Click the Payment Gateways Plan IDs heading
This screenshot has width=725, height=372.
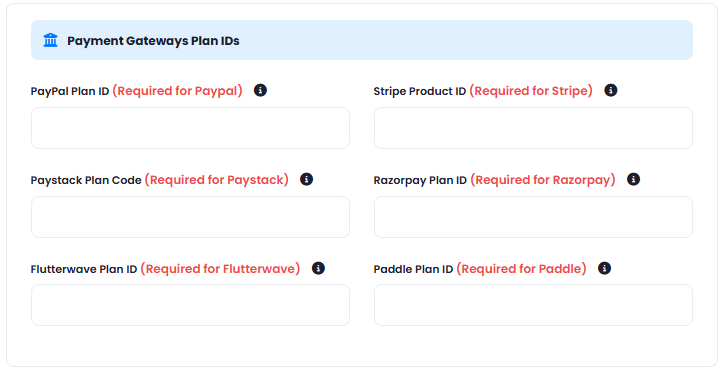pos(153,41)
